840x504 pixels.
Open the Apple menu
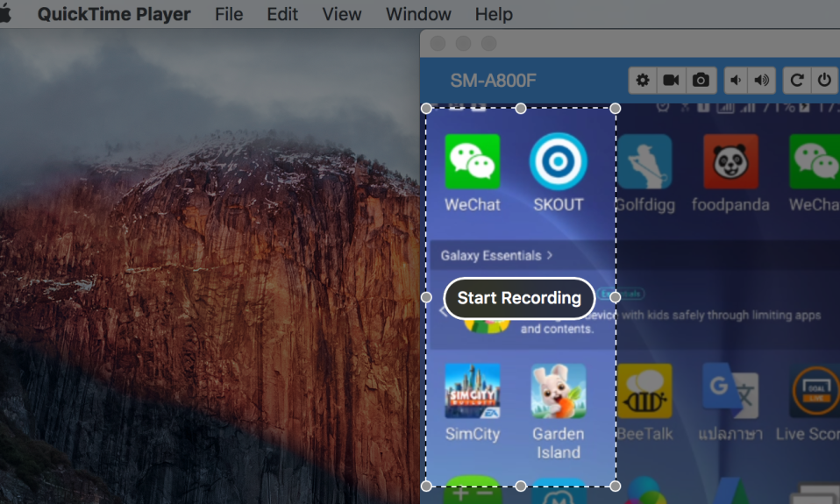pyautogui.click(x=4, y=13)
